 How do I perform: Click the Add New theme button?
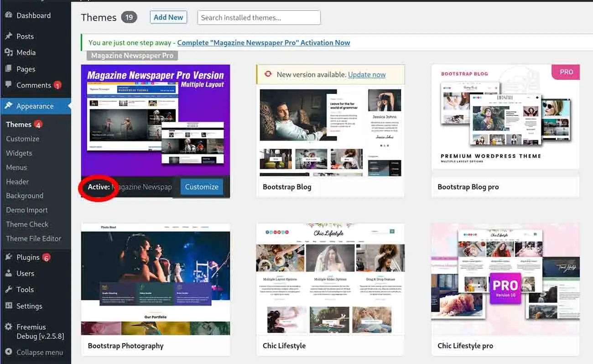click(168, 17)
